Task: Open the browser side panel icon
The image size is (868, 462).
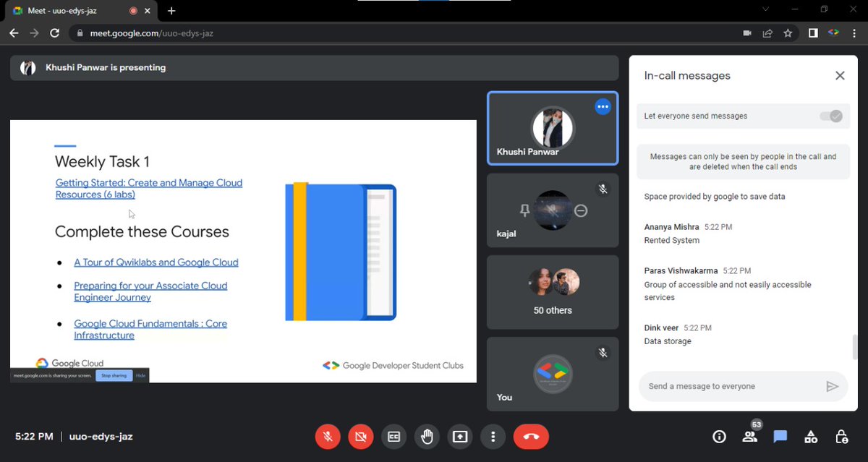Action: [813, 33]
